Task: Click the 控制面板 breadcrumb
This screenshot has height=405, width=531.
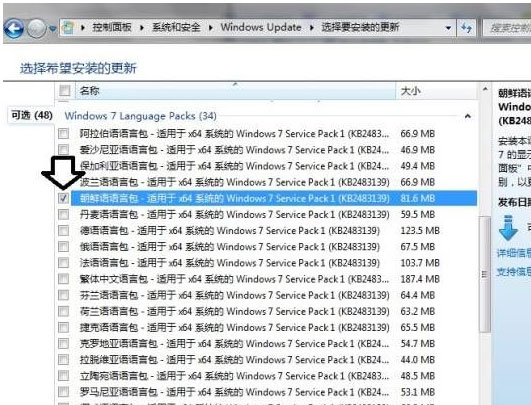Action: point(112,27)
